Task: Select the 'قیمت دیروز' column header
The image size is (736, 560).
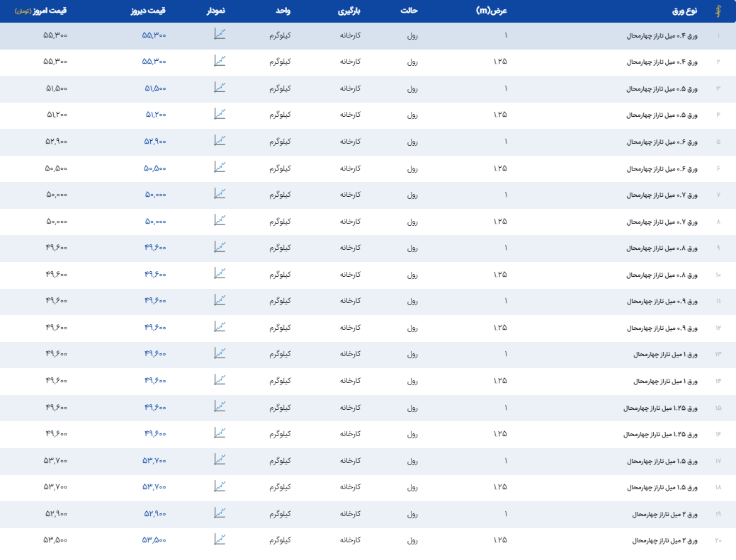Action: tap(148, 11)
